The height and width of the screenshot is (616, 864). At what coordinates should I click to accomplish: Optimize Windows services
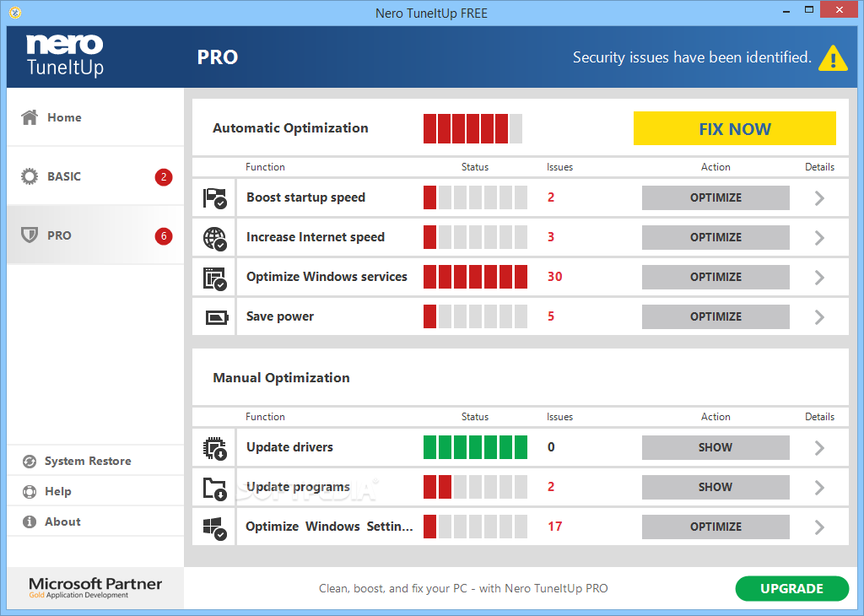click(715, 277)
